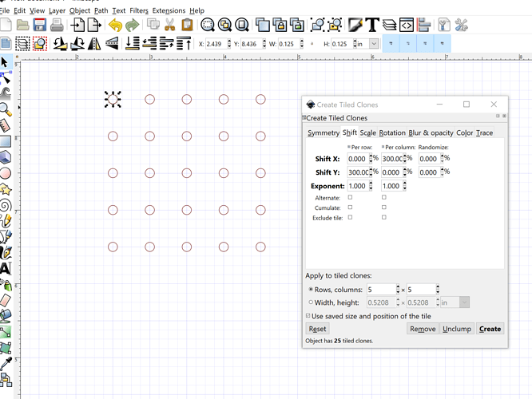The image size is (532, 399).
Task: Click the Print document icon
Action: click(x=57, y=25)
